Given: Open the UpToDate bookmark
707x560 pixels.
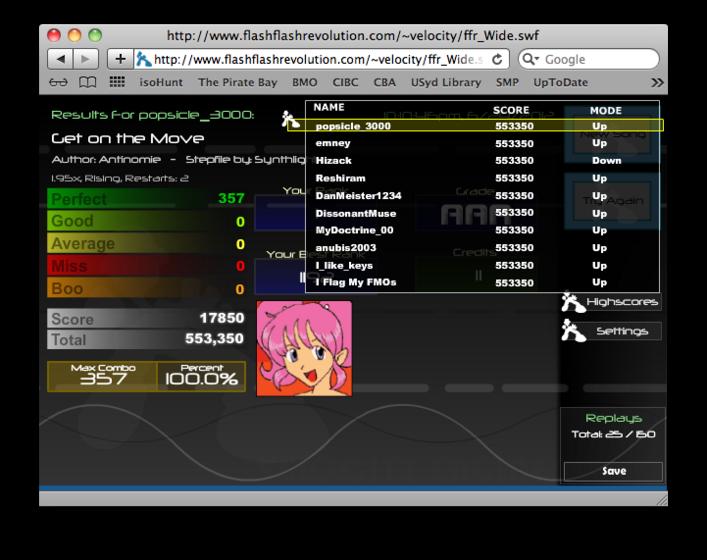Looking at the screenshot, I should click(x=560, y=83).
